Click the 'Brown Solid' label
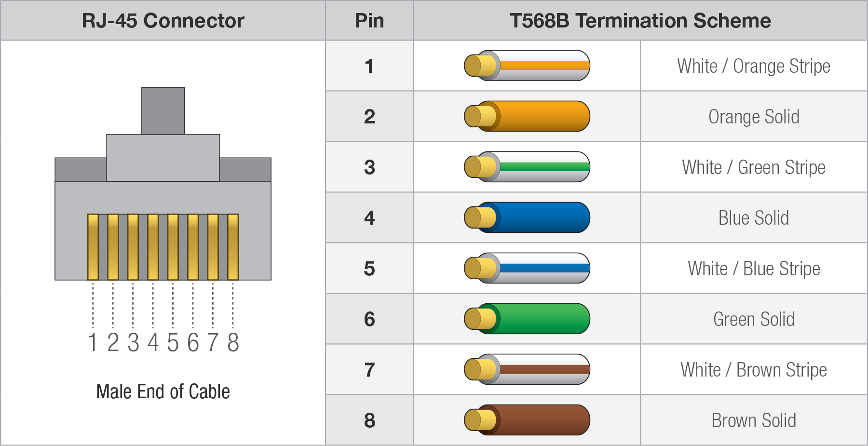This screenshot has width=868, height=446. [754, 420]
